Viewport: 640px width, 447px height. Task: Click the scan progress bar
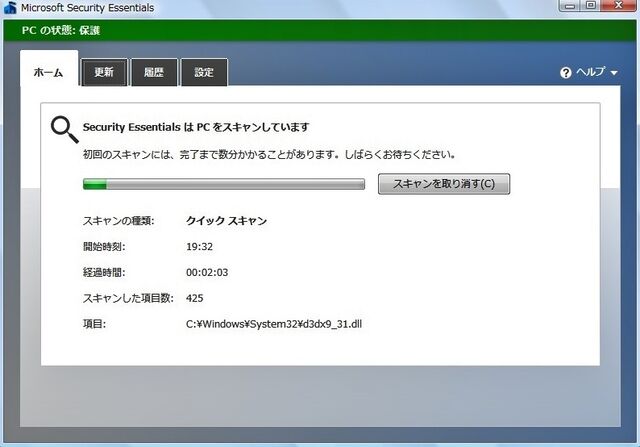(224, 184)
